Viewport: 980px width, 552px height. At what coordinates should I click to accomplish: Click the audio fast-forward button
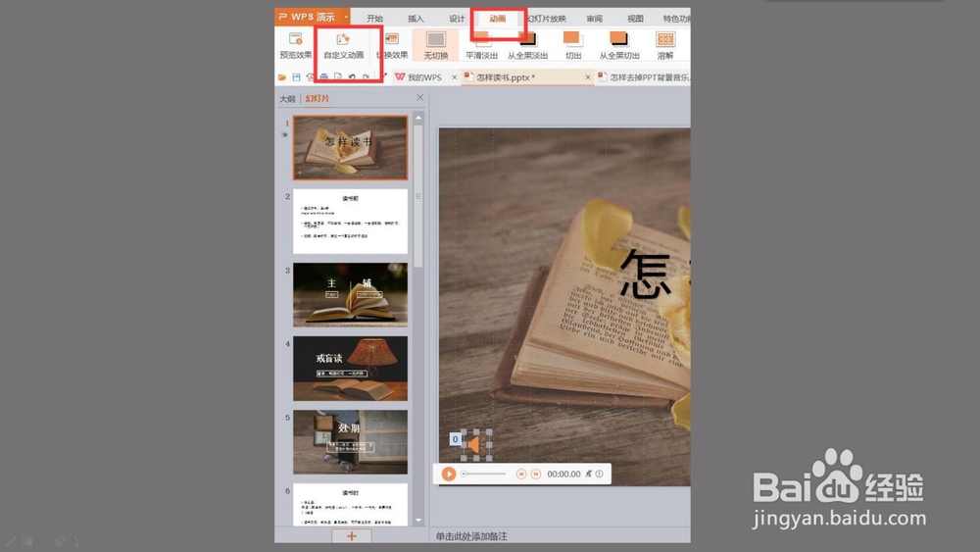click(x=536, y=474)
